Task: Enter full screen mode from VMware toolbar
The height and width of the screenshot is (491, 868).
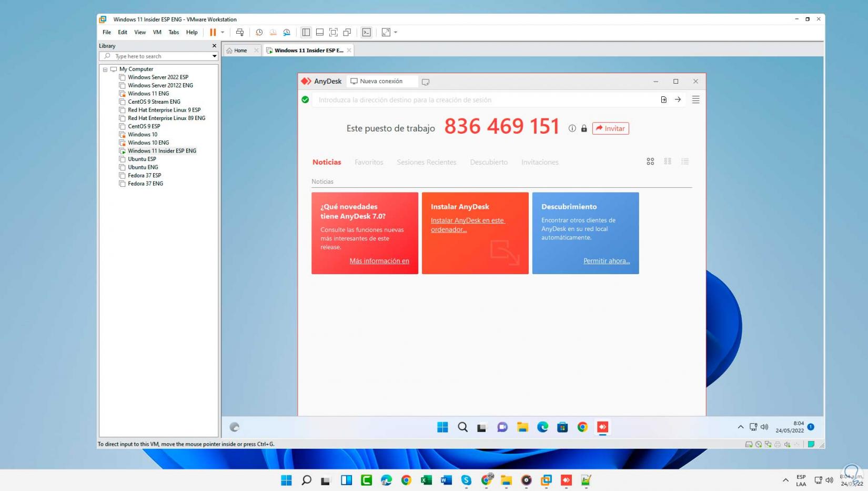Action: coord(334,32)
